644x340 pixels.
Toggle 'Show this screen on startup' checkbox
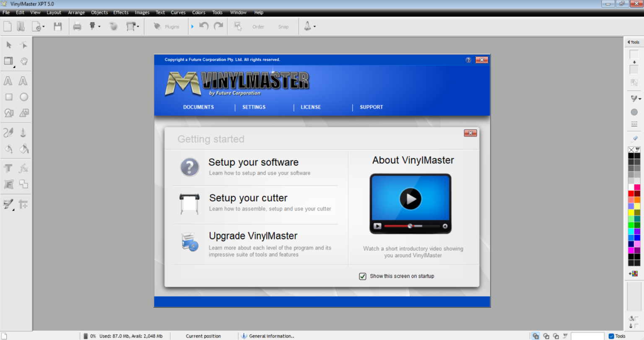(363, 276)
